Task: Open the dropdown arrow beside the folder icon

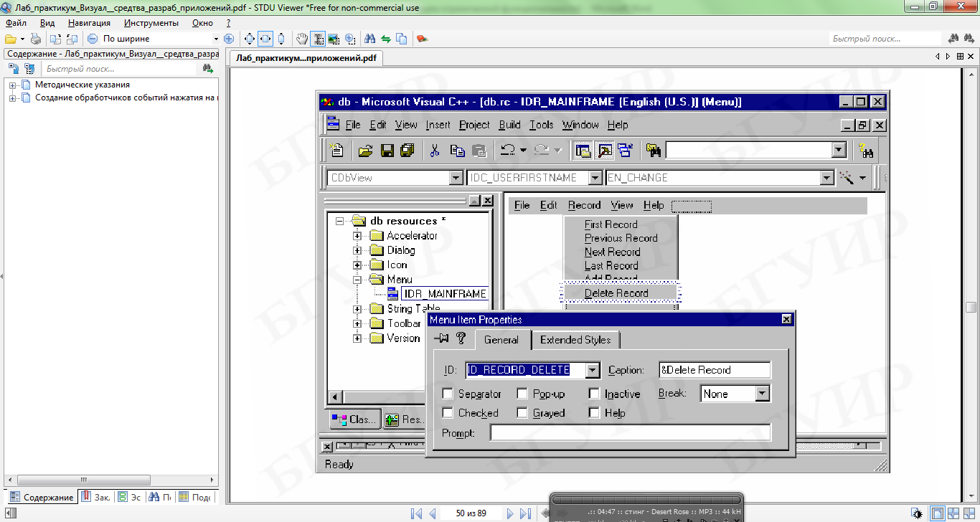Action: (22, 39)
